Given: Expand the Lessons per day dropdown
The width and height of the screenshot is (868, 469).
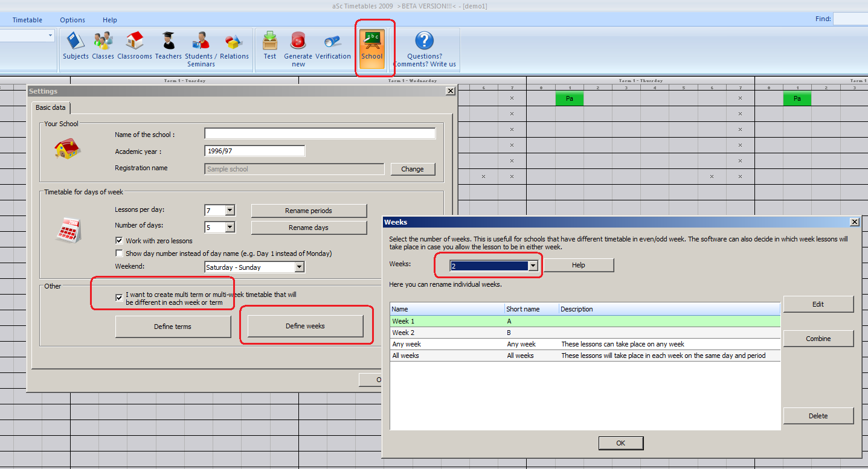Looking at the screenshot, I should (x=230, y=211).
